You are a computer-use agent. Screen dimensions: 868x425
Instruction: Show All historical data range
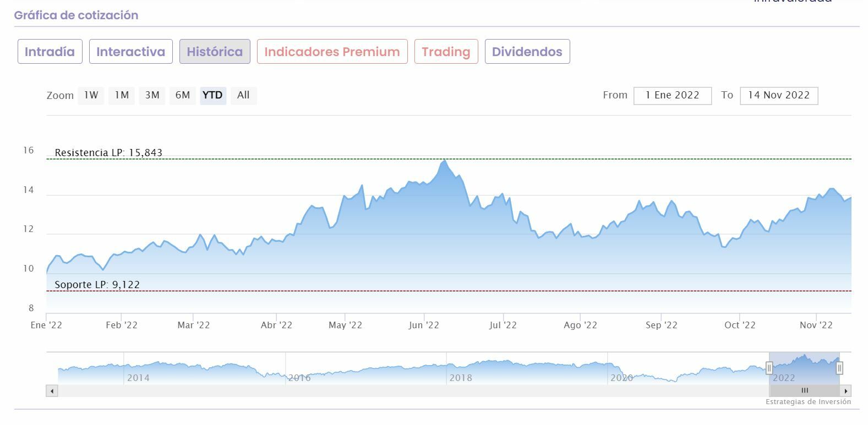pyautogui.click(x=243, y=95)
